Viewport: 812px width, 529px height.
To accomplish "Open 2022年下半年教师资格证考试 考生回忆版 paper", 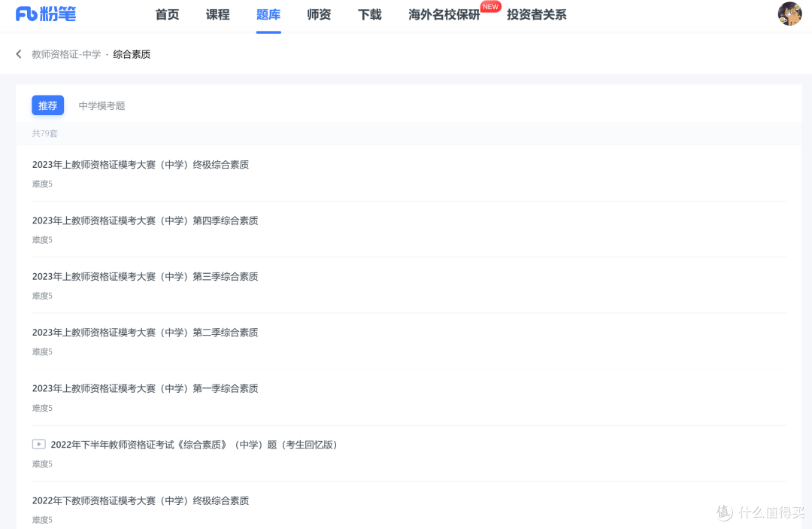I will 194,445.
